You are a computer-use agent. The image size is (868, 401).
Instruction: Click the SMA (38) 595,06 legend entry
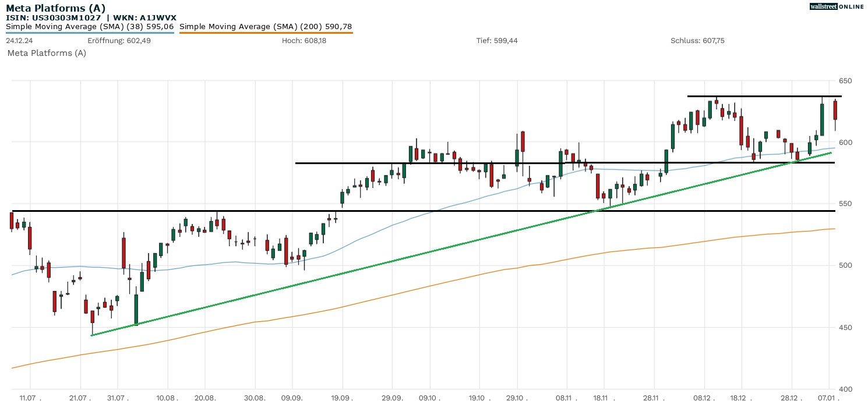[90, 27]
